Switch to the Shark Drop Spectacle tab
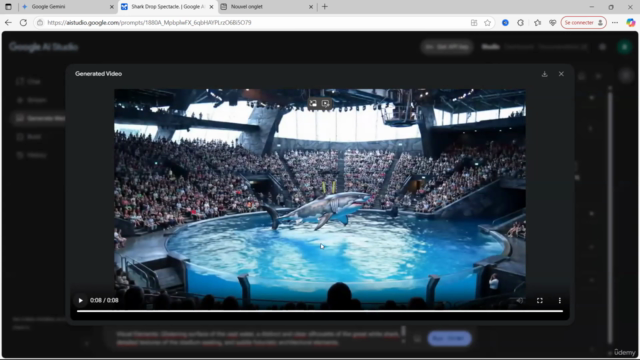 click(167, 7)
